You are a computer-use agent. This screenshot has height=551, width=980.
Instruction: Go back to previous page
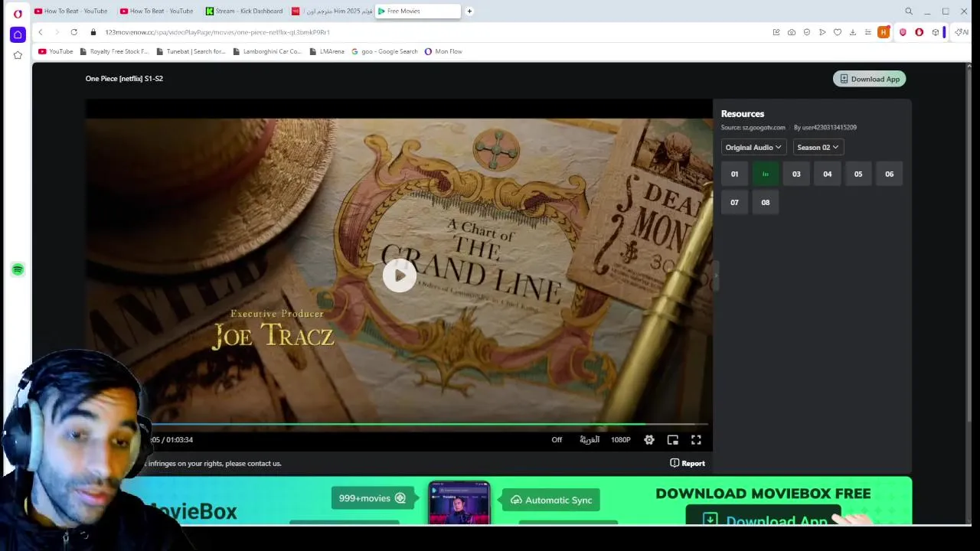pyautogui.click(x=41, y=32)
